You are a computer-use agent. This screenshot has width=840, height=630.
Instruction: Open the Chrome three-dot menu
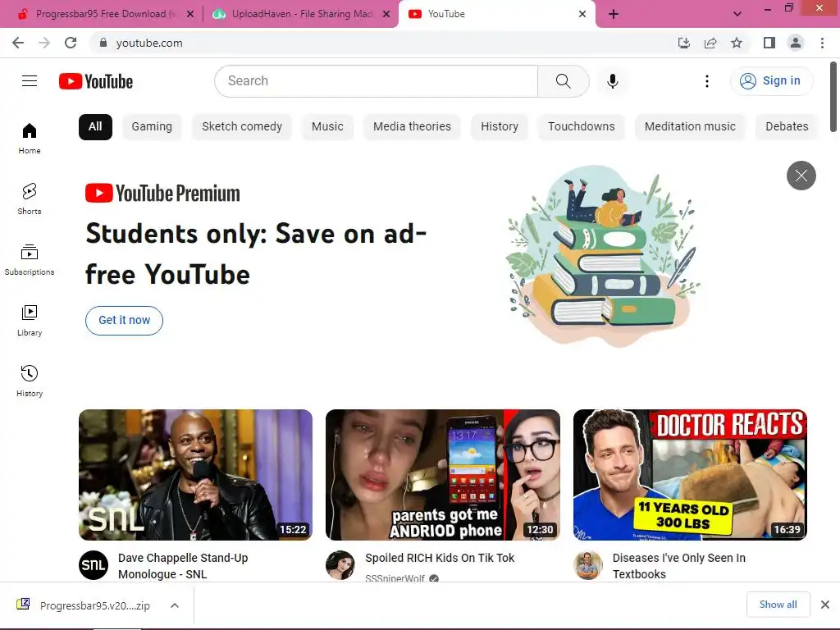pyautogui.click(x=822, y=43)
